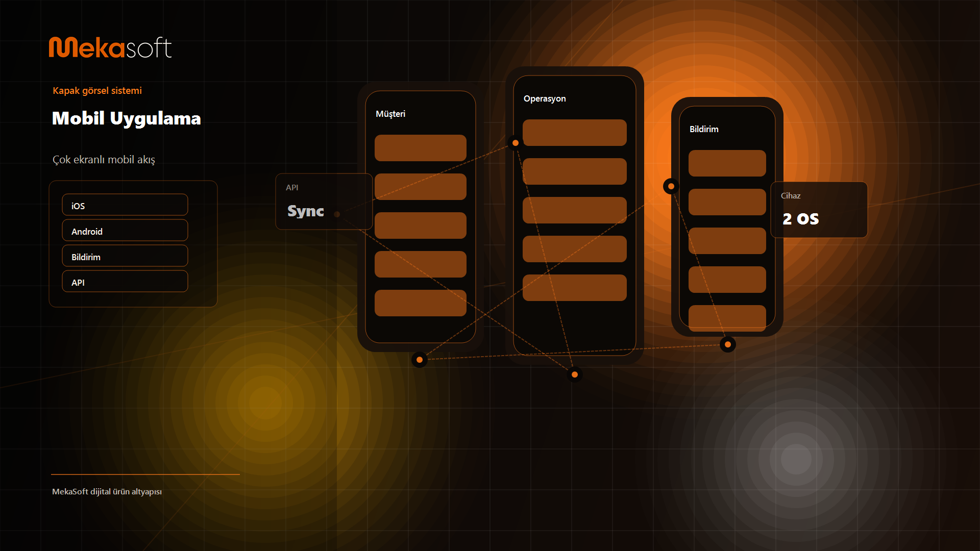This screenshot has width=980, height=551.
Task: Select the Android list item
Action: click(125, 230)
